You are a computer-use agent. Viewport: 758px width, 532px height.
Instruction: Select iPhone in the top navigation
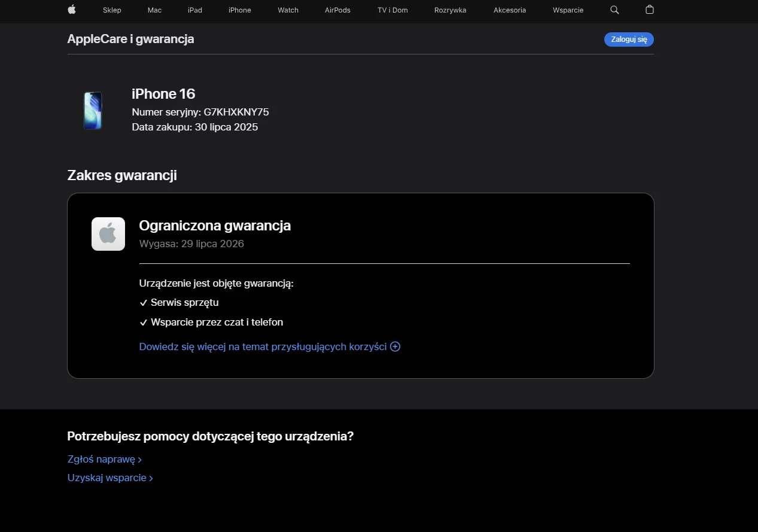click(x=239, y=10)
